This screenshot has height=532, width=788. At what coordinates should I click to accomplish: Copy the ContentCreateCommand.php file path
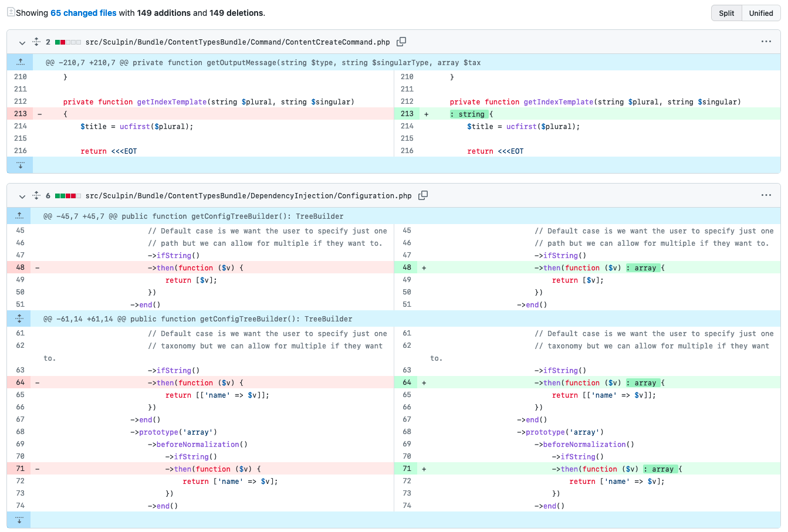[401, 42]
